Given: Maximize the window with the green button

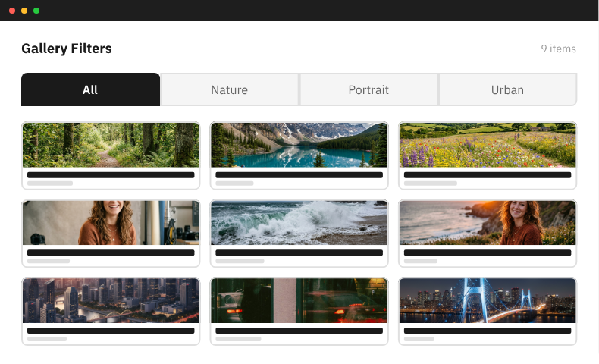Looking at the screenshot, I should click(36, 11).
